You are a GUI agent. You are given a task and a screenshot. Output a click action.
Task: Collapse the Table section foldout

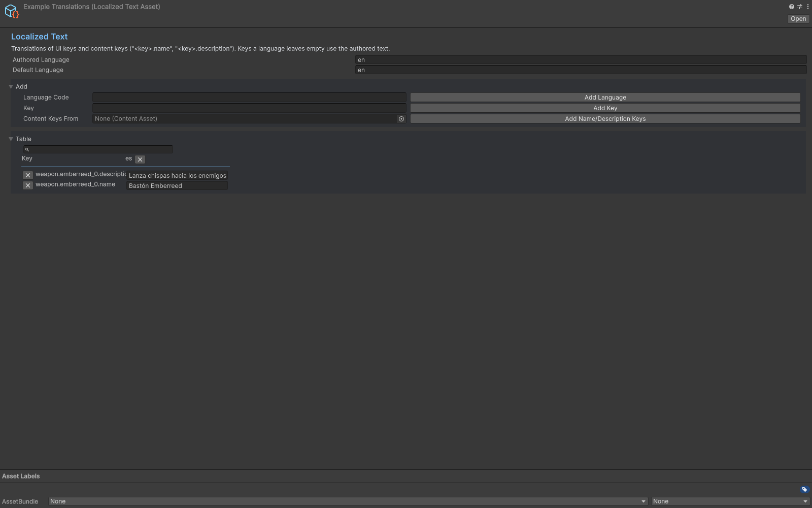(11, 139)
